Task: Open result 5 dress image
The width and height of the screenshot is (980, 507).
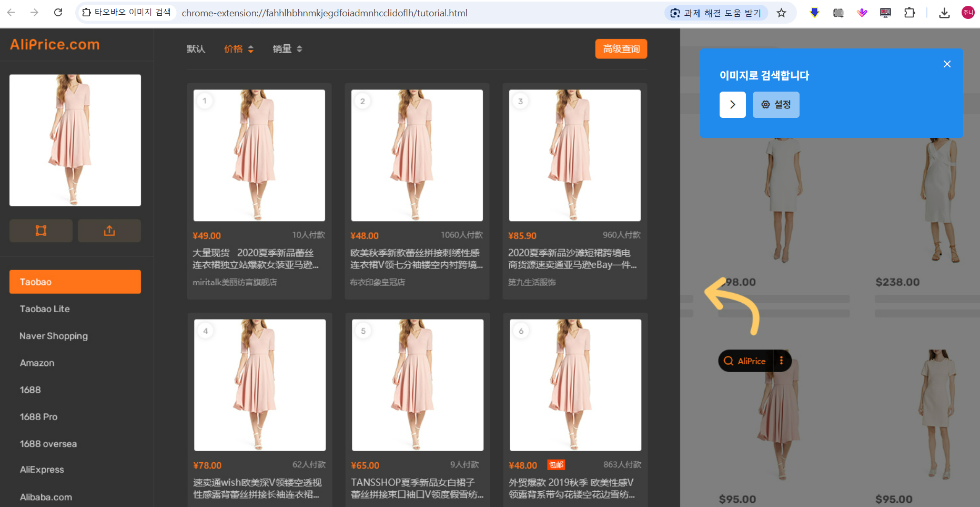Action: click(418, 385)
